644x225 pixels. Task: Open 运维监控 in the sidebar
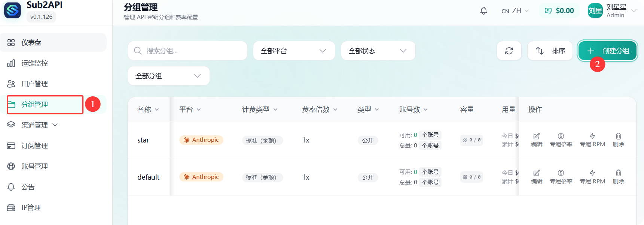54,63
